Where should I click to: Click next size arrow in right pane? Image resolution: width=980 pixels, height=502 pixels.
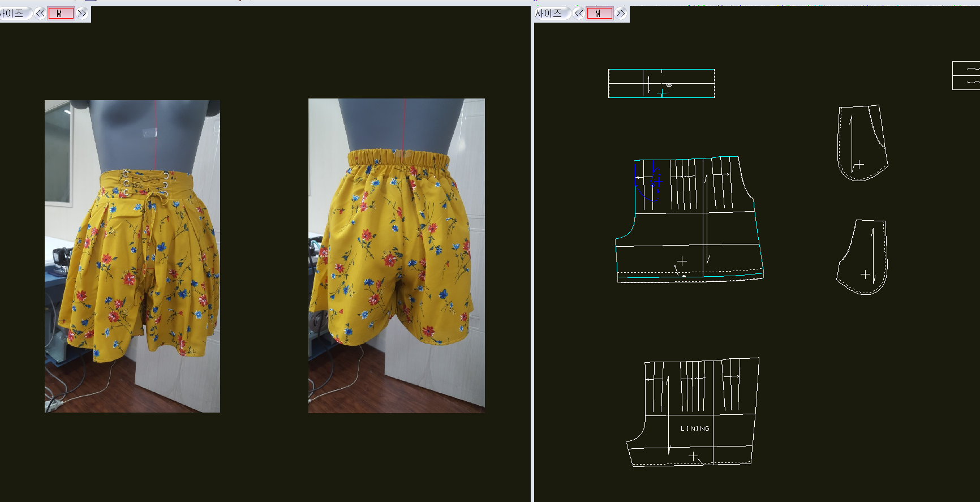point(621,14)
